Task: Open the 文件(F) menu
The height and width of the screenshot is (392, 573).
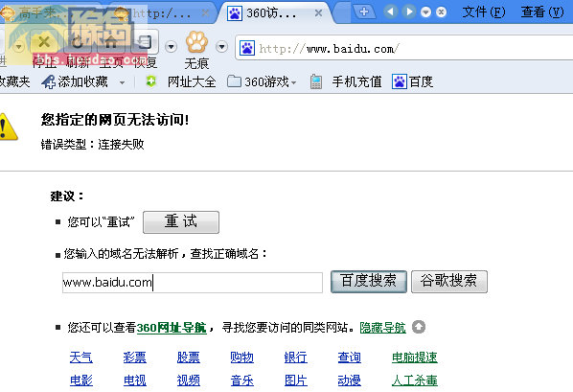Action: click(x=483, y=12)
